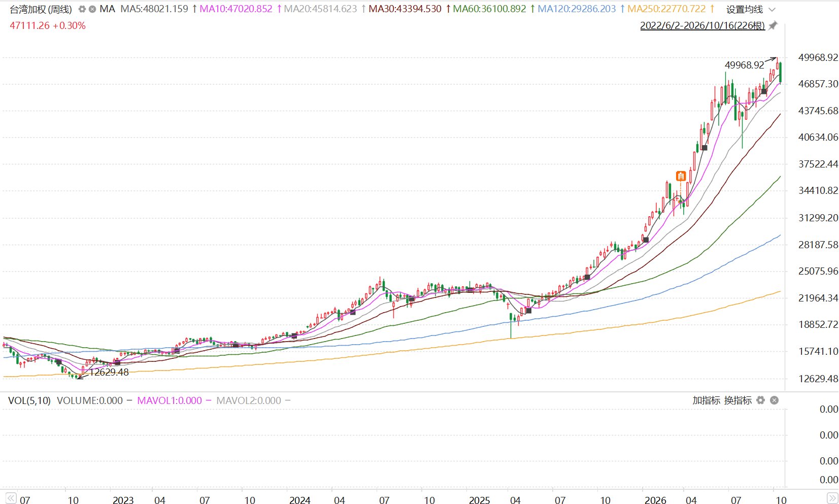Viewport: 839px width, 504px height.
Task: Click the MA30:43394.530 value
Action: [405, 9]
